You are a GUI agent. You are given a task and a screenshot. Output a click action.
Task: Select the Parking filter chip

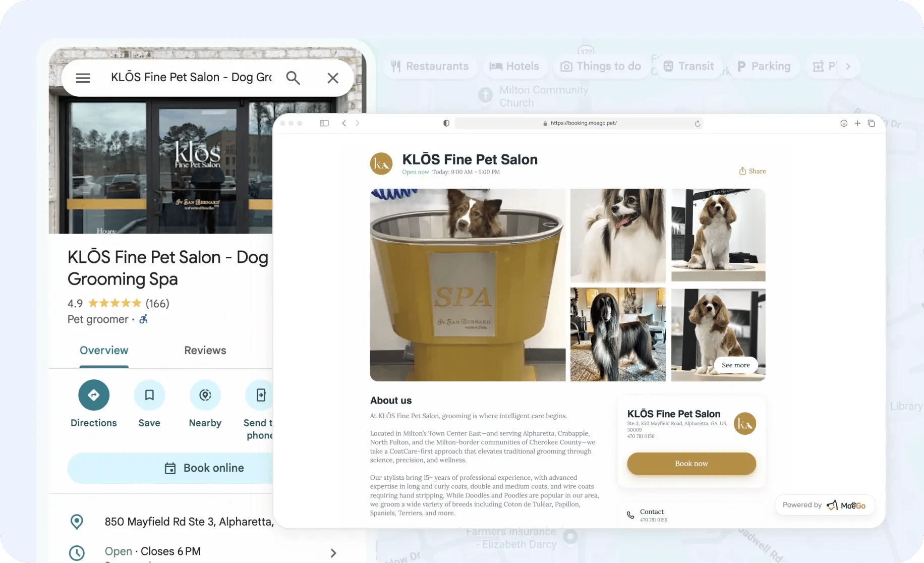point(764,66)
